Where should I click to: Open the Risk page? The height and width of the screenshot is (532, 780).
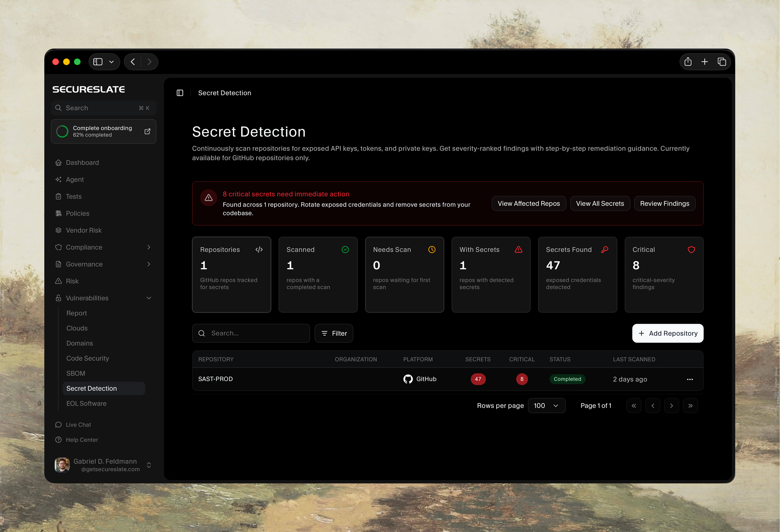click(72, 281)
